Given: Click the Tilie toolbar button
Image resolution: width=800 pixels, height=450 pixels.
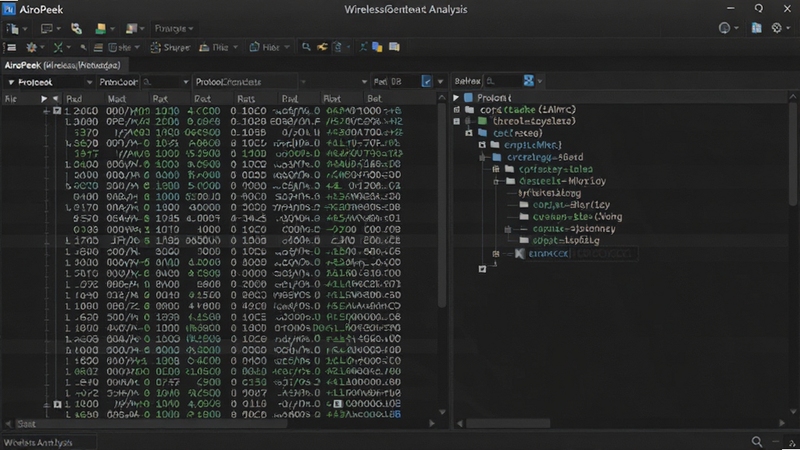Looking at the screenshot, I should coord(218,47).
